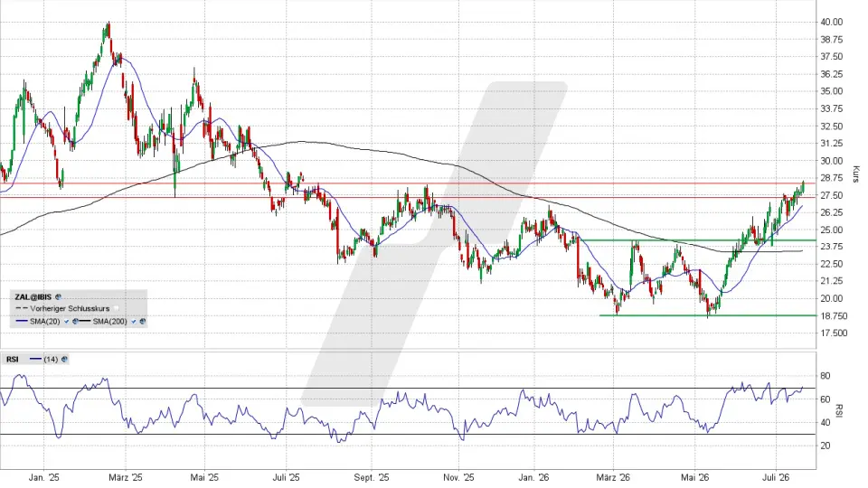
Task: Click the März '26 date label
Action: pos(613,477)
